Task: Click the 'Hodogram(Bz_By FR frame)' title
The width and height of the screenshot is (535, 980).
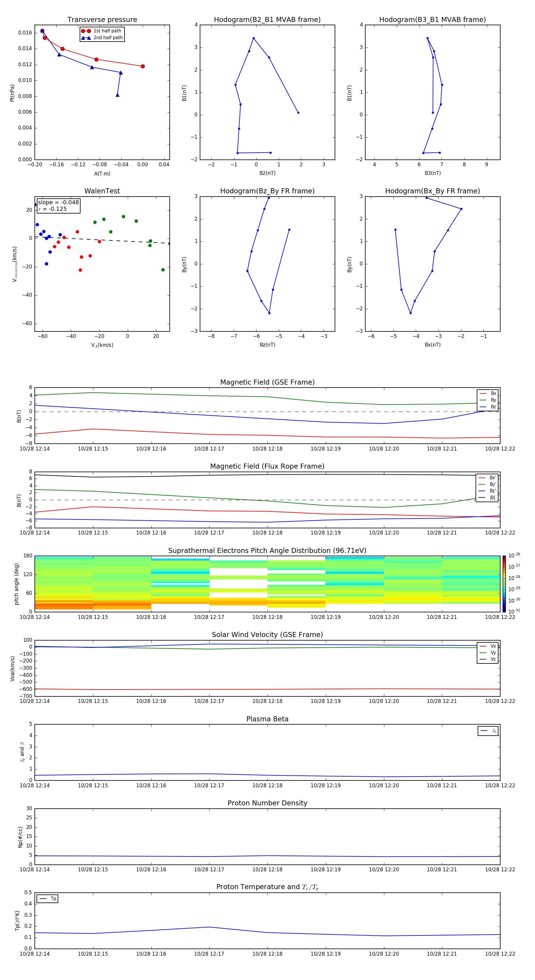Action: tap(267, 191)
